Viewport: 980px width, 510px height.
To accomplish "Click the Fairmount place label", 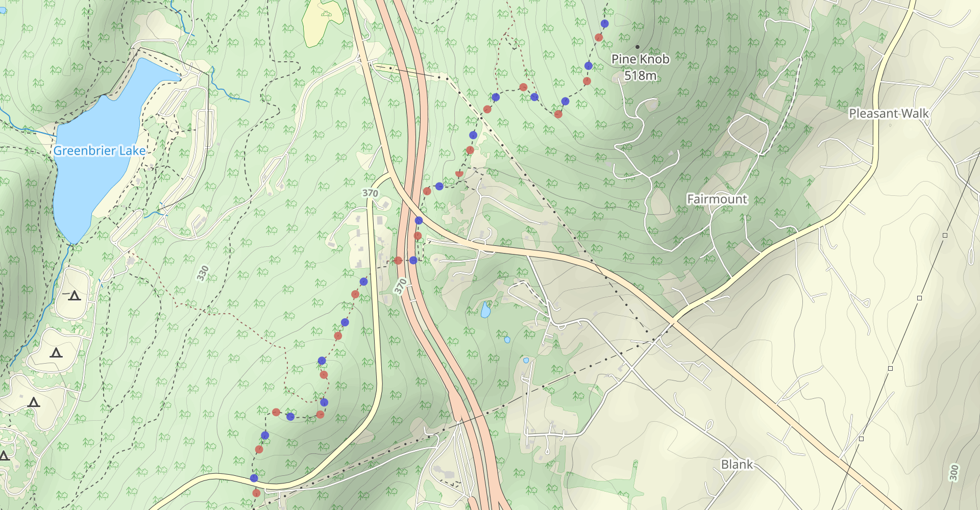I will [717, 199].
